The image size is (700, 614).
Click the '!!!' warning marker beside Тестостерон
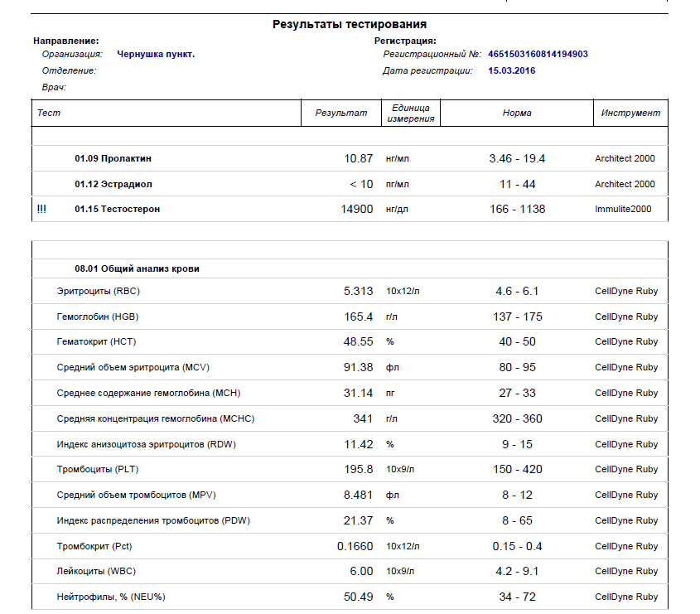pos(41,209)
